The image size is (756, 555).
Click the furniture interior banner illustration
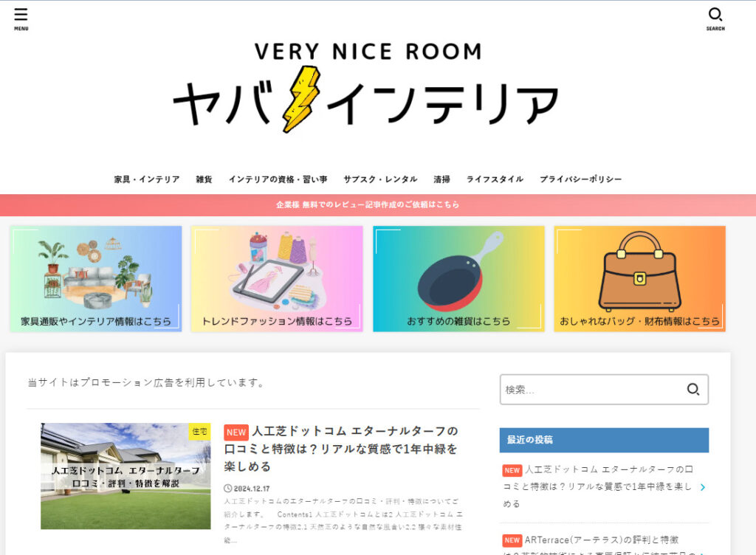point(96,279)
